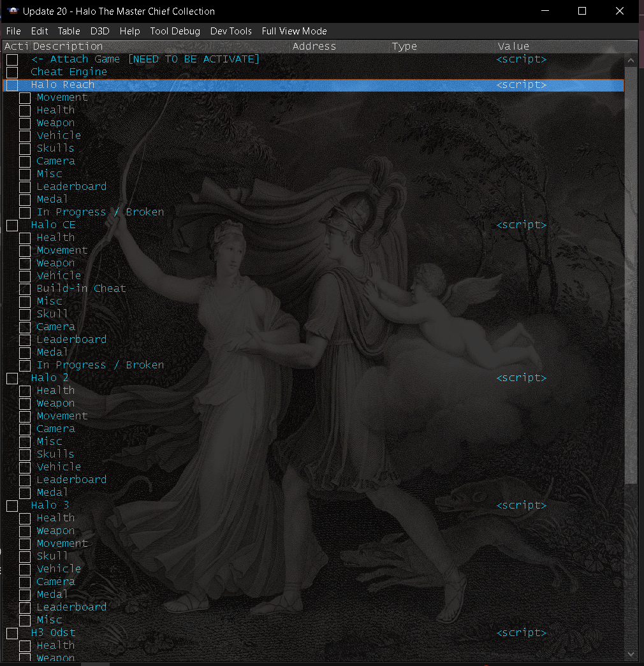
Task: Open the D3D menu
Action: click(100, 31)
